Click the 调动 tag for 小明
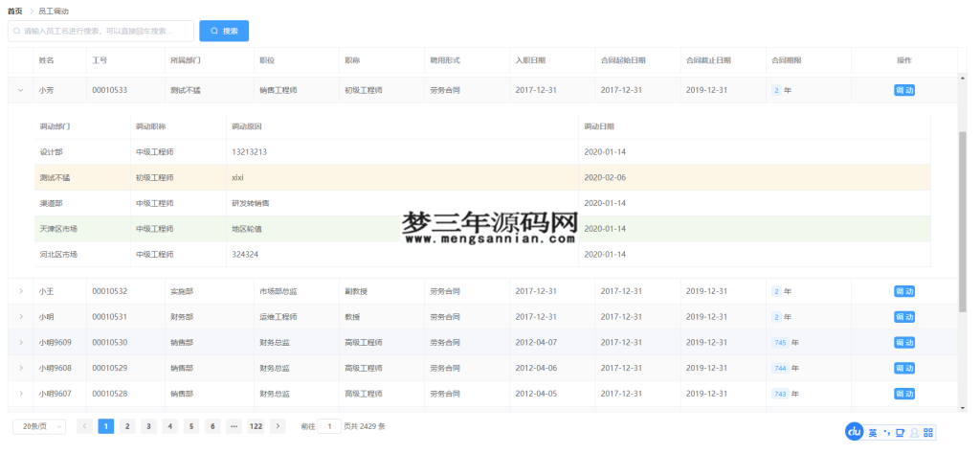Screen dimensions: 980x454 pos(904,317)
